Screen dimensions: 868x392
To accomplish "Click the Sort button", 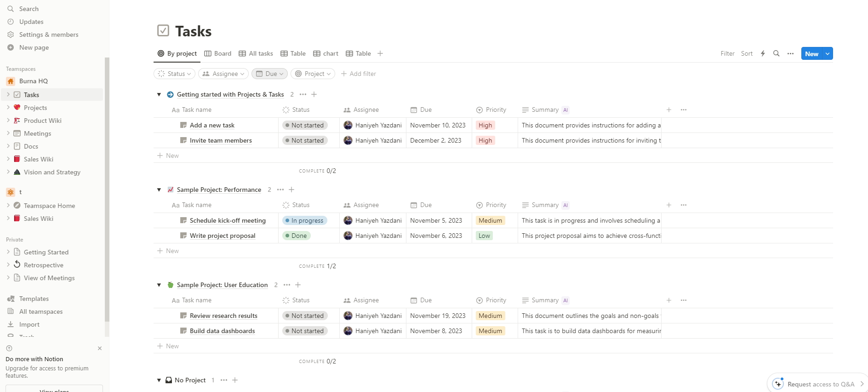I will click(747, 53).
